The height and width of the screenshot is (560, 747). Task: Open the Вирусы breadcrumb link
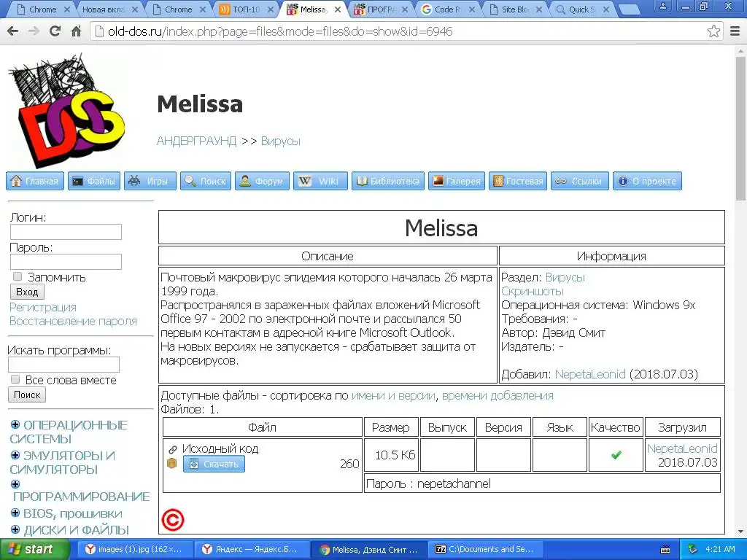click(x=281, y=141)
